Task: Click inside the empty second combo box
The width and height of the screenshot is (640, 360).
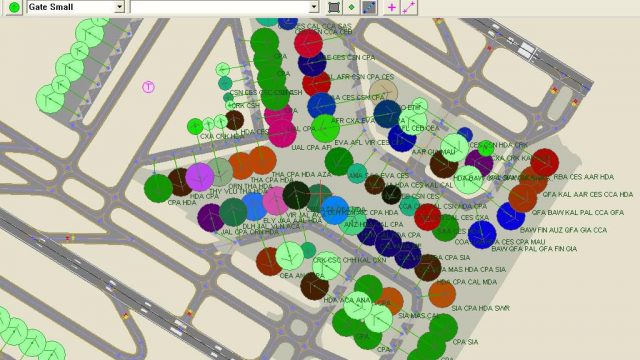Action: [224, 7]
